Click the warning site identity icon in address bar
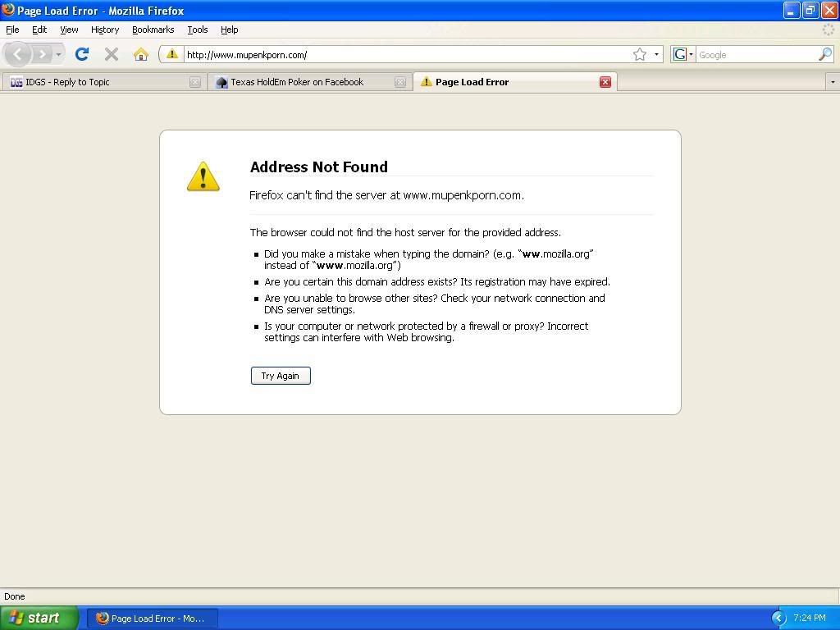The width and height of the screenshot is (840, 630). click(x=172, y=54)
